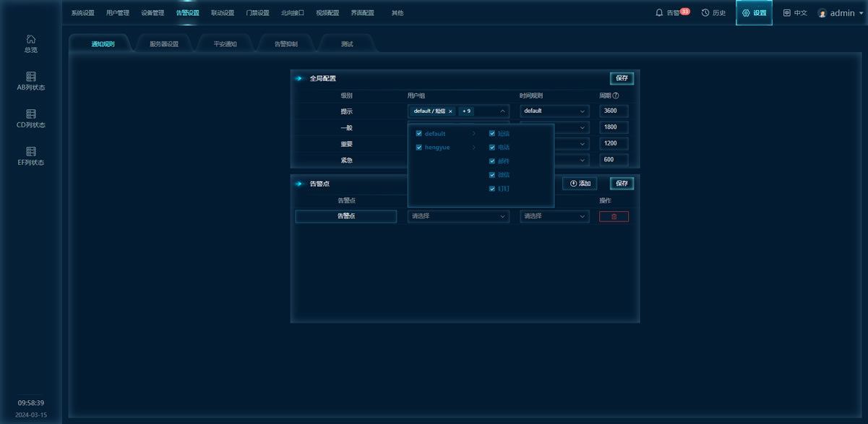Remove the default / 短信 tag
The image size is (868, 424).
(450, 111)
